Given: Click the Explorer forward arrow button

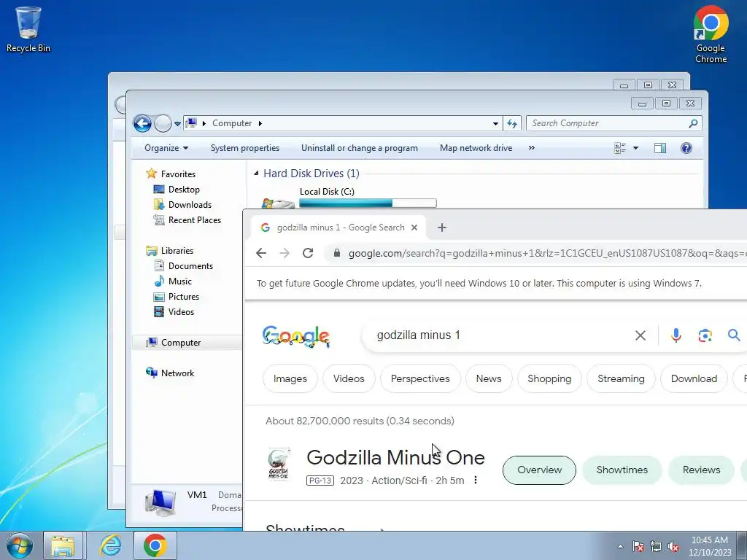Looking at the screenshot, I should 163,123.
